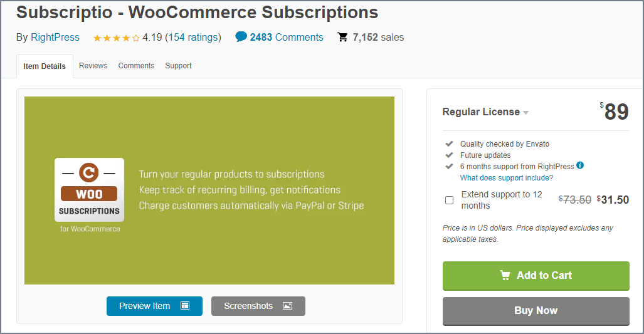The image size is (644, 334).
Task: Click the image icon in Screenshots button
Action: tap(287, 306)
